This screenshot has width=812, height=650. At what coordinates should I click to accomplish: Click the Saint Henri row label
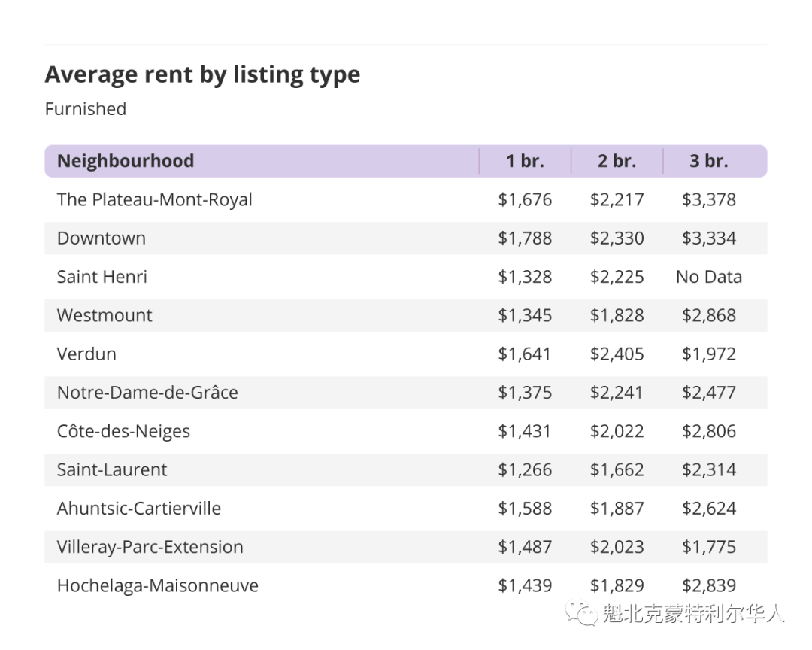[x=102, y=277]
